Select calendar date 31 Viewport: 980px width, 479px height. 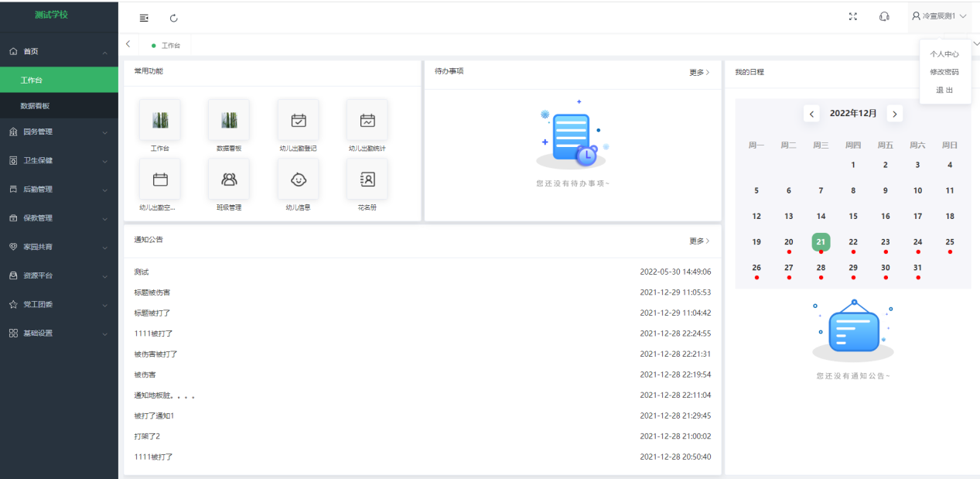(x=917, y=268)
